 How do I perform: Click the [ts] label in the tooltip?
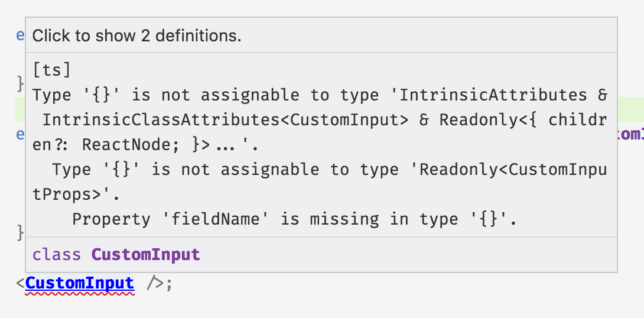[x=51, y=70]
